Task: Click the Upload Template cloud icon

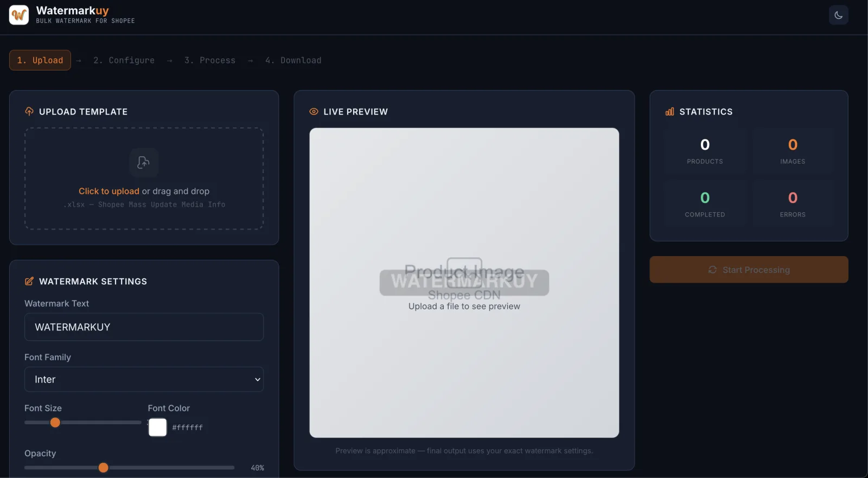Action: tap(29, 111)
